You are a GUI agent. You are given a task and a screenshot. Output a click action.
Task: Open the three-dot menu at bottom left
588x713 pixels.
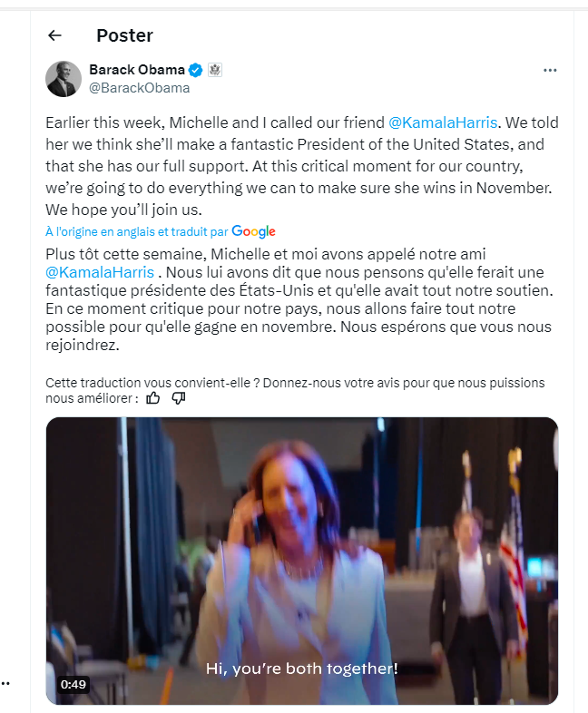[x=5, y=682]
